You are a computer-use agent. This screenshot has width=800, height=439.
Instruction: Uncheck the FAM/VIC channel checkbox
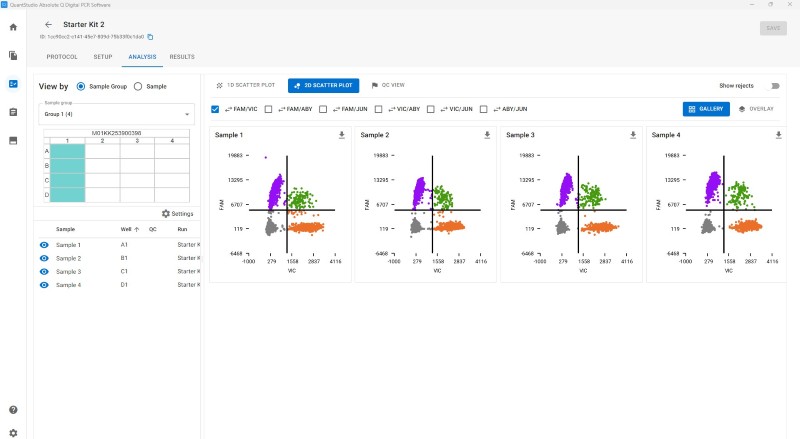(x=215, y=109)
